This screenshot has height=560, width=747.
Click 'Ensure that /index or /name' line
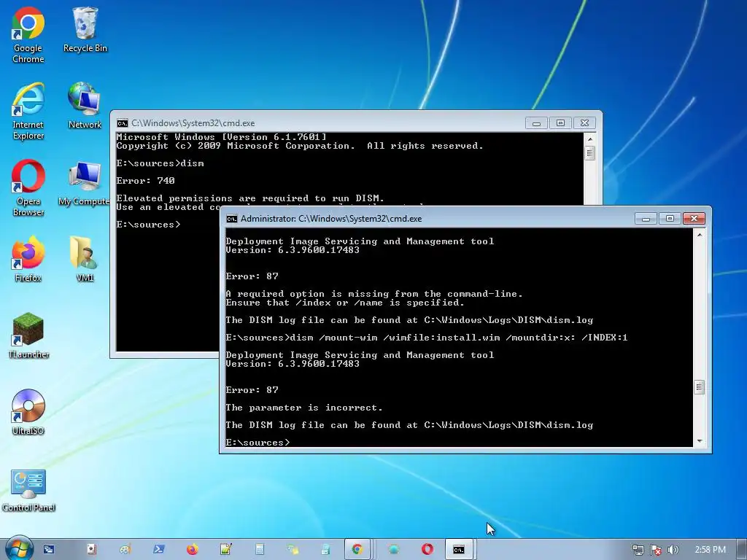coord(344,303)
